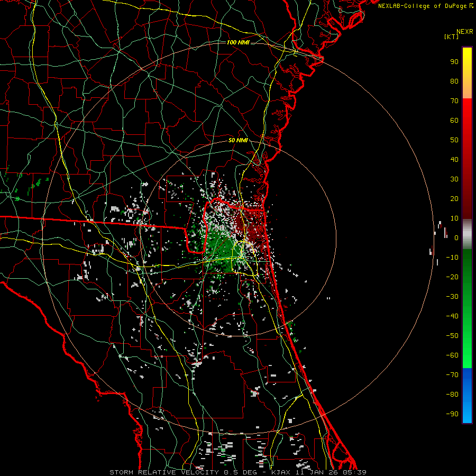Click the -90 knot scale label
Image resolution: width=476 pixels, height=476 pixels.
pyautogui.click(x=452, y=414)
